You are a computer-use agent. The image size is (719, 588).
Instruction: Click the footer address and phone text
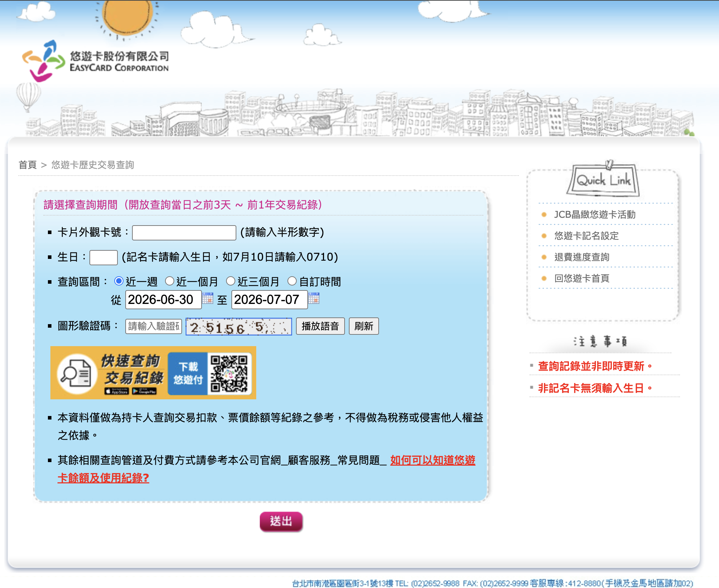click(492, 583)
